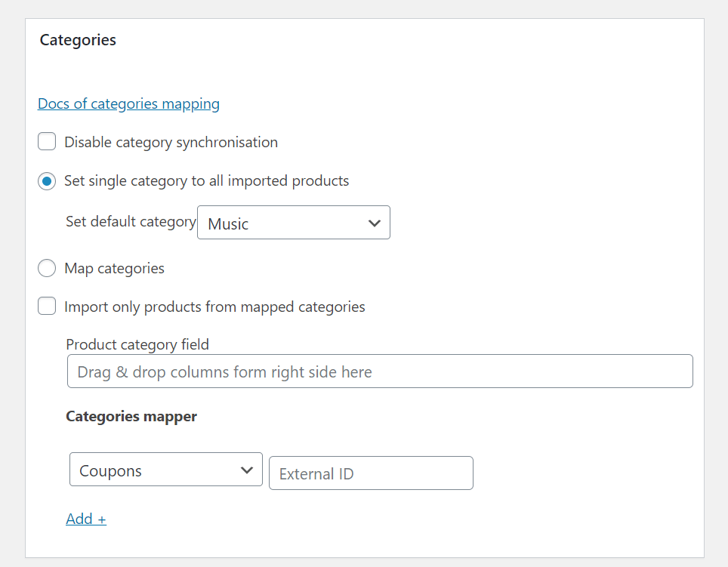
Task: Click the Set default category label
Action: 131,222
